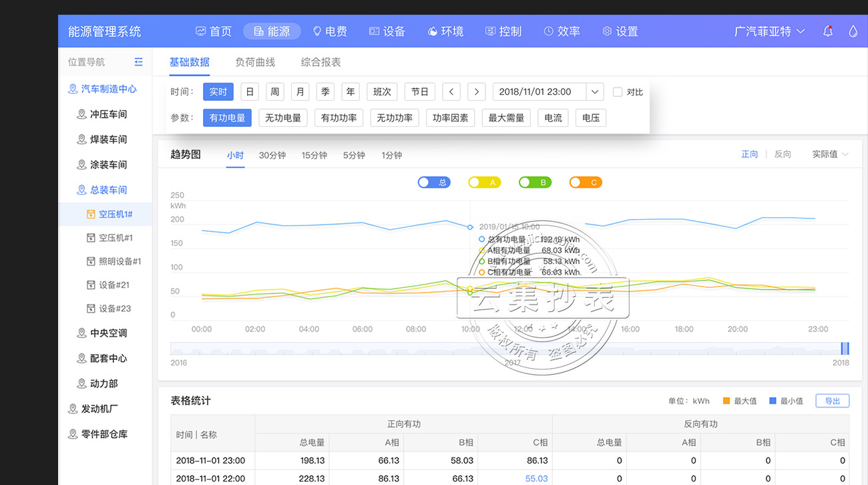
Task: Open the date-time picker dropdown arrow
Action: (595, 92)
